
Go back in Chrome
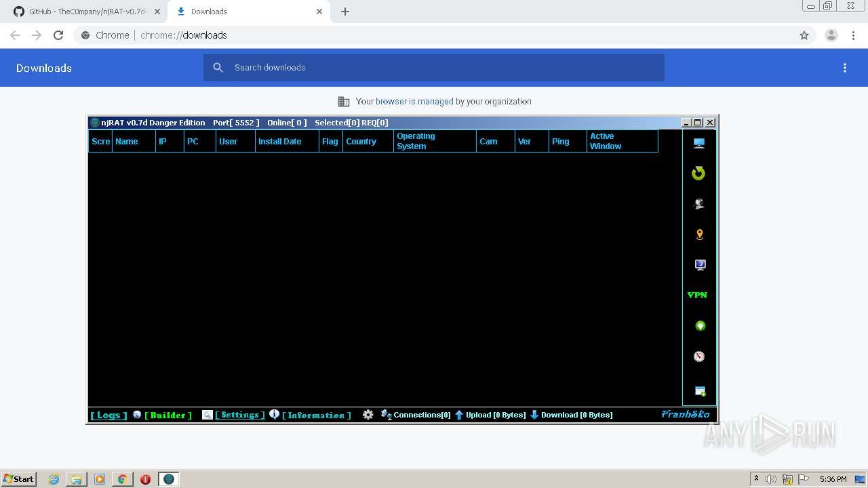click(15, 35)
